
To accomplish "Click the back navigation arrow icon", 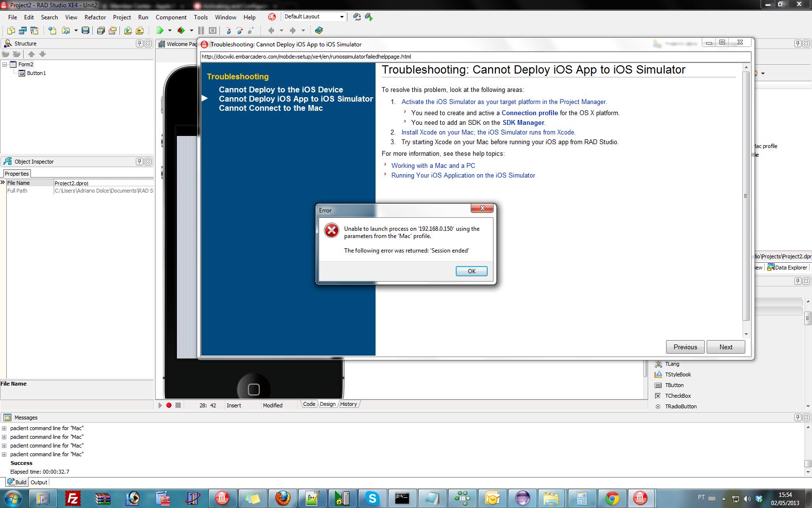I will pyautogui.click(x=271, y=30).
